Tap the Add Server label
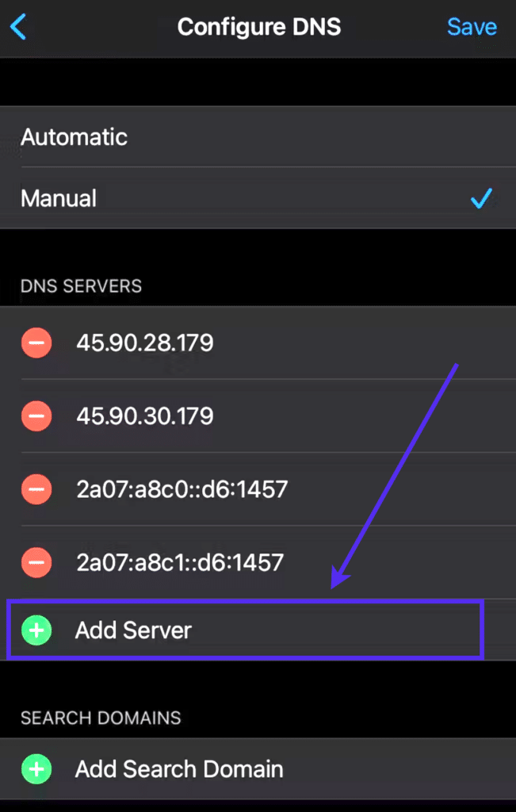 coord(133,630)
